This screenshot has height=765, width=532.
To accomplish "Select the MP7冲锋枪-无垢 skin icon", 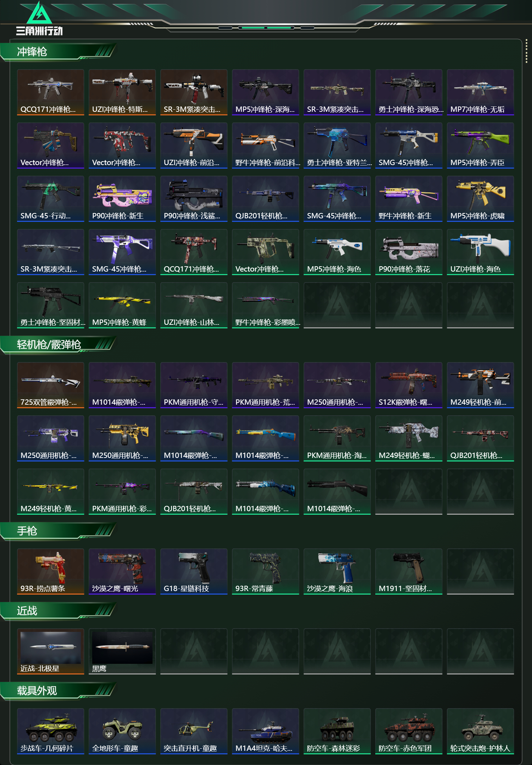I will [480, 92].
